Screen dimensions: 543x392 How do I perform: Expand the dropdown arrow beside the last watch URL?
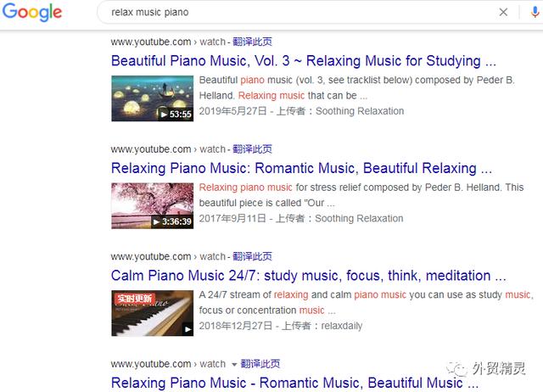coord(234,364)
